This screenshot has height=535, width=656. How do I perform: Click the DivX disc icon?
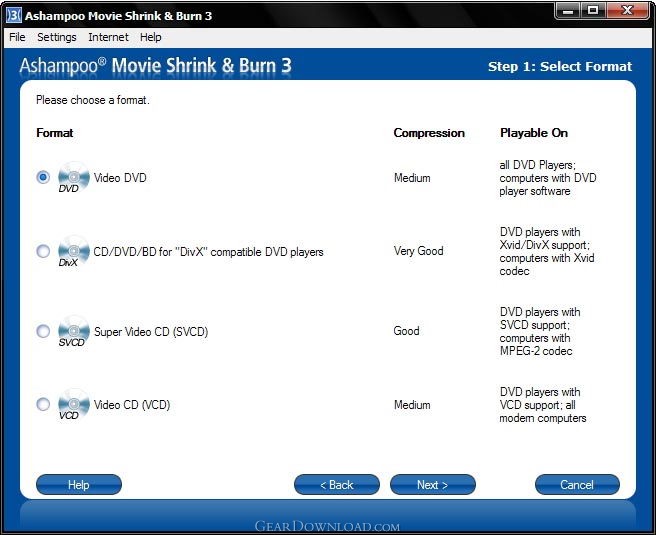point(74,251)
